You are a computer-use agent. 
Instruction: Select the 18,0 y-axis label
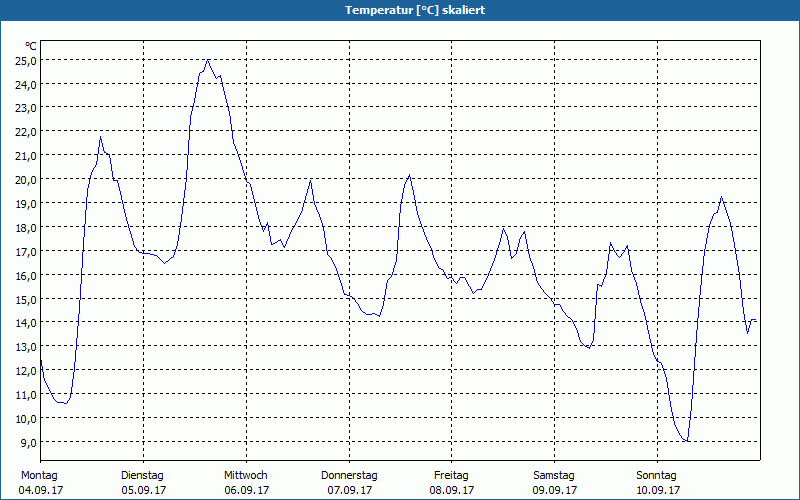pyautogui.click(x=26, y=228)
